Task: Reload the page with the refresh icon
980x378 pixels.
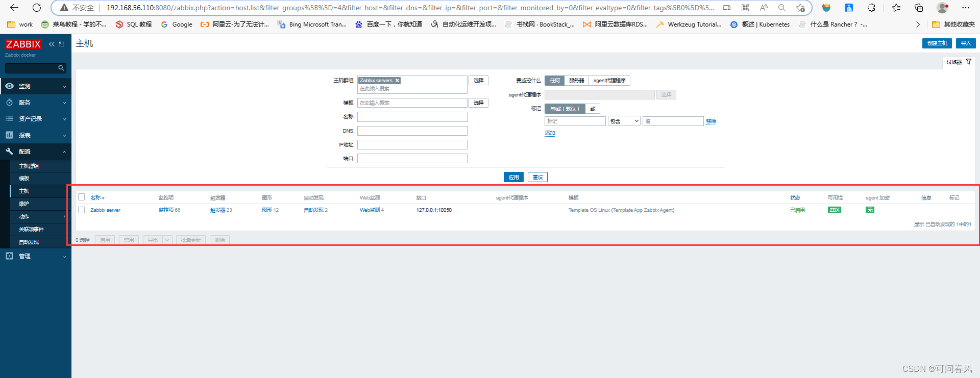Action: coord(37,8)
